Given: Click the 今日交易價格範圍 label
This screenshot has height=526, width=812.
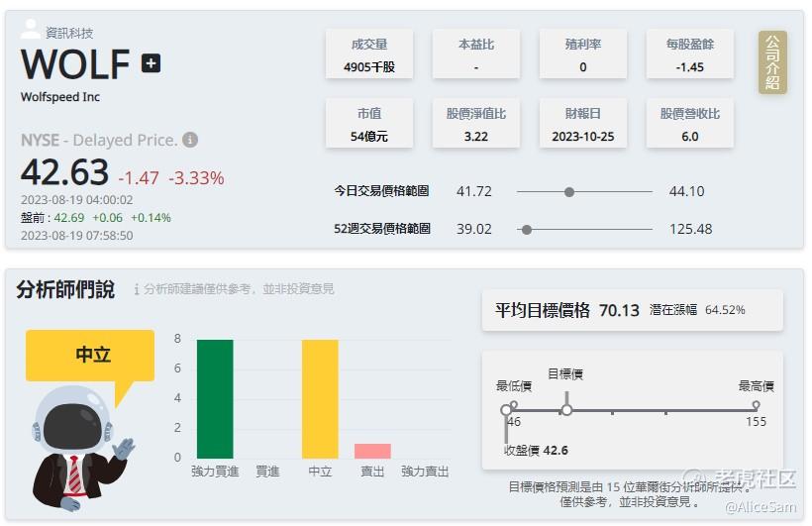Looking at the screenshot, I should point(381,191).
